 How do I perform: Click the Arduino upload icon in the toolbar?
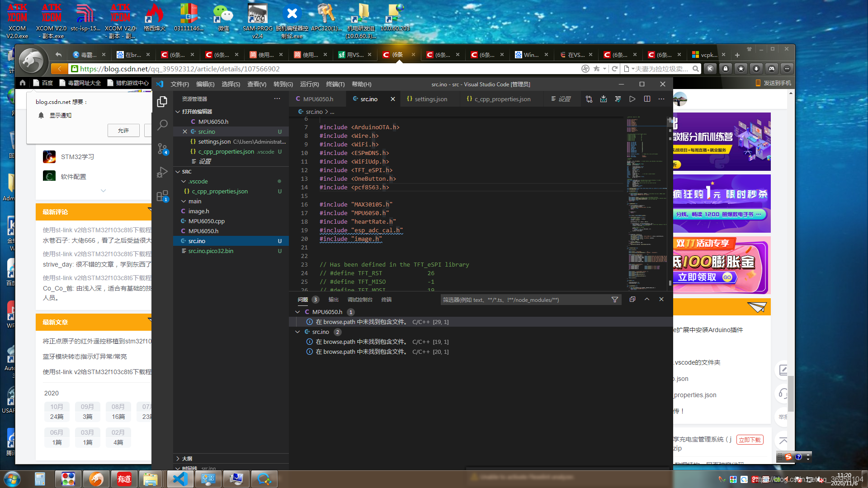click(x=603, y=99)
